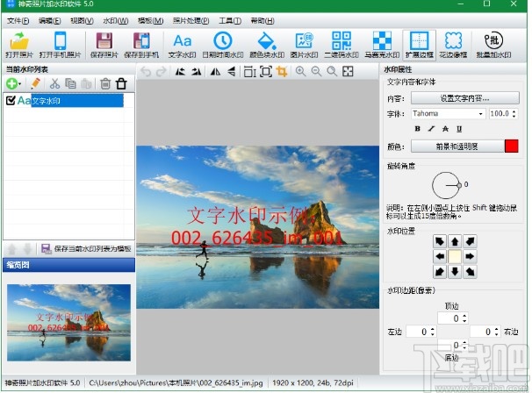Toggle bold B font style
This screenshot has width=532, height=393.
tap(418, 129)
